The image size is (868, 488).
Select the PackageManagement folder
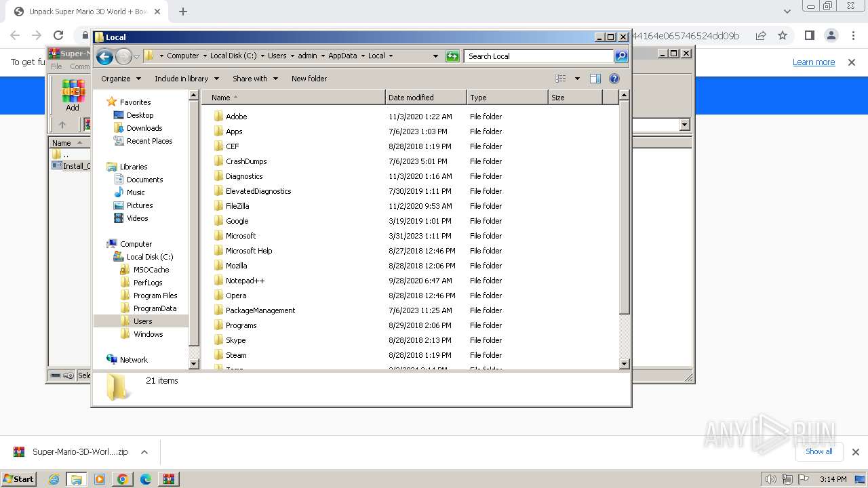(x=260, y=310)
